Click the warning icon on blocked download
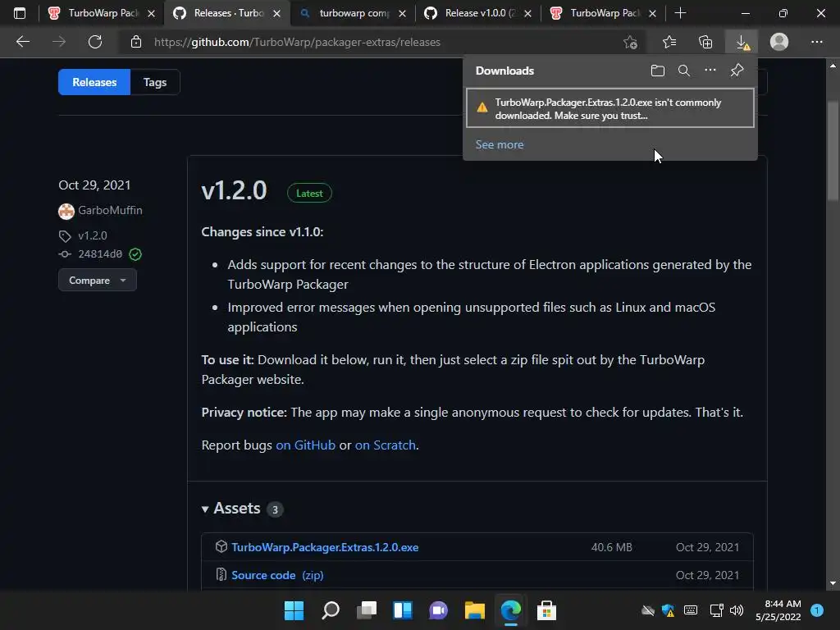The height and width of the screenshot is (630, 840). pos(482,107)
